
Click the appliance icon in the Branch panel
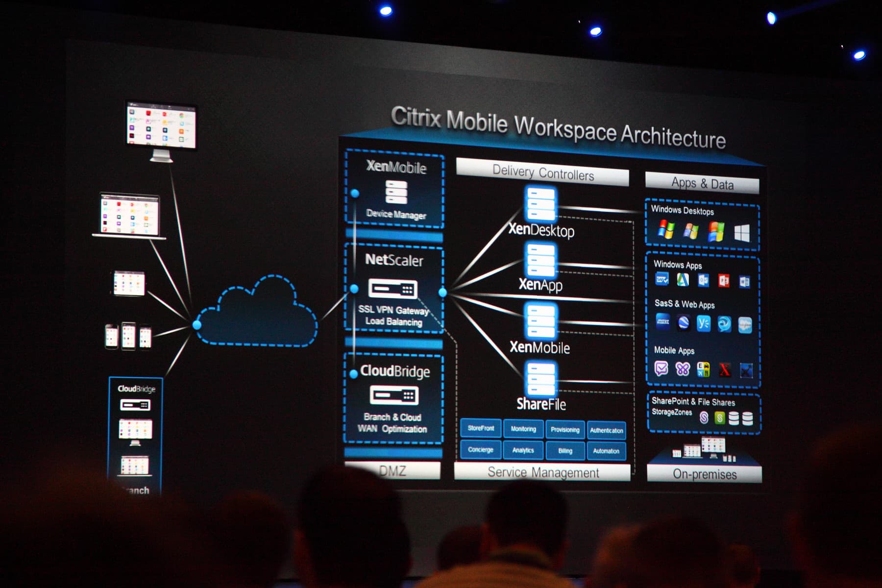[135, 405]
